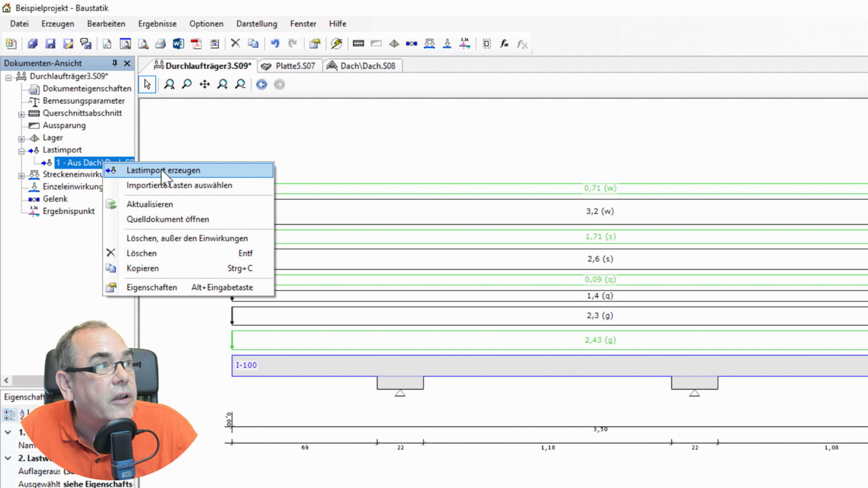The image size is (868, 488).
Task: Click the lightning bolt calculate icon
Action: click(337, 44)
